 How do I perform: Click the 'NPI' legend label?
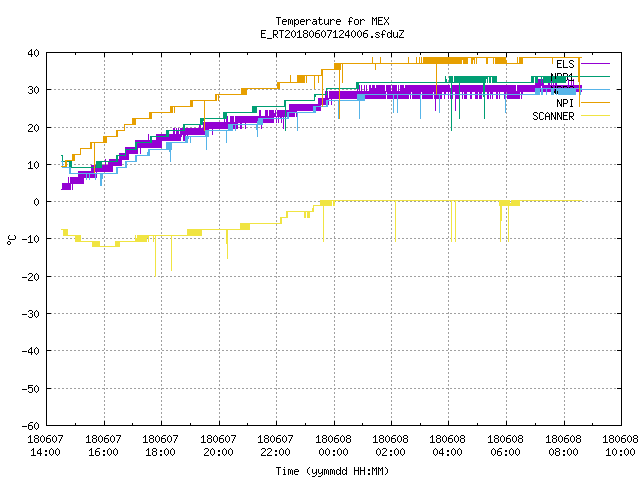[x=565, y=103]
